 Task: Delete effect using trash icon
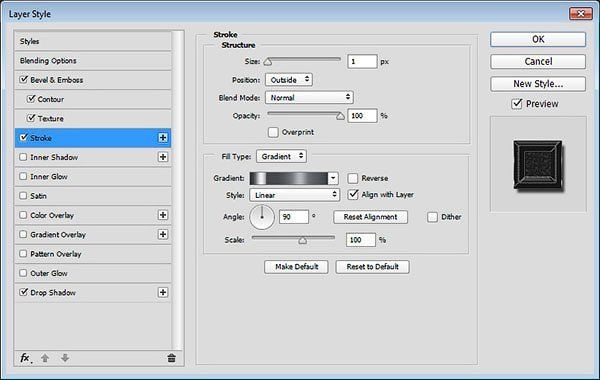point(171,358)
